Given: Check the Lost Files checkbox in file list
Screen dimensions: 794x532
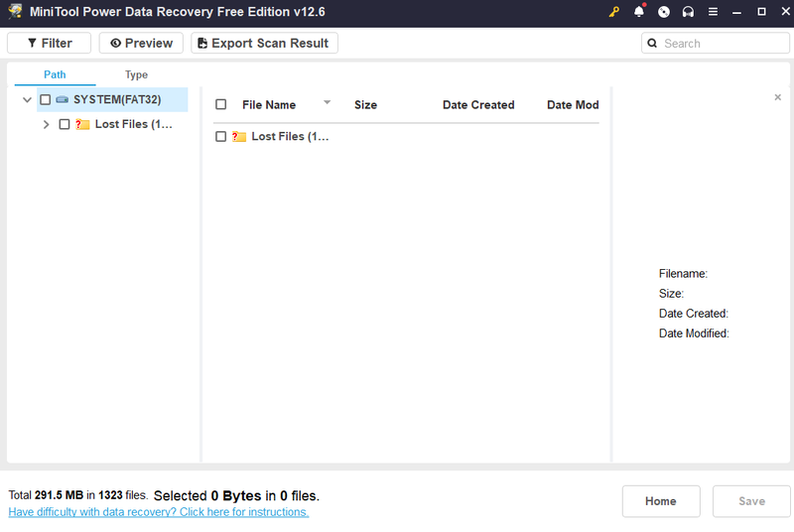Looking at the screenshot, I should click(220, 136).
